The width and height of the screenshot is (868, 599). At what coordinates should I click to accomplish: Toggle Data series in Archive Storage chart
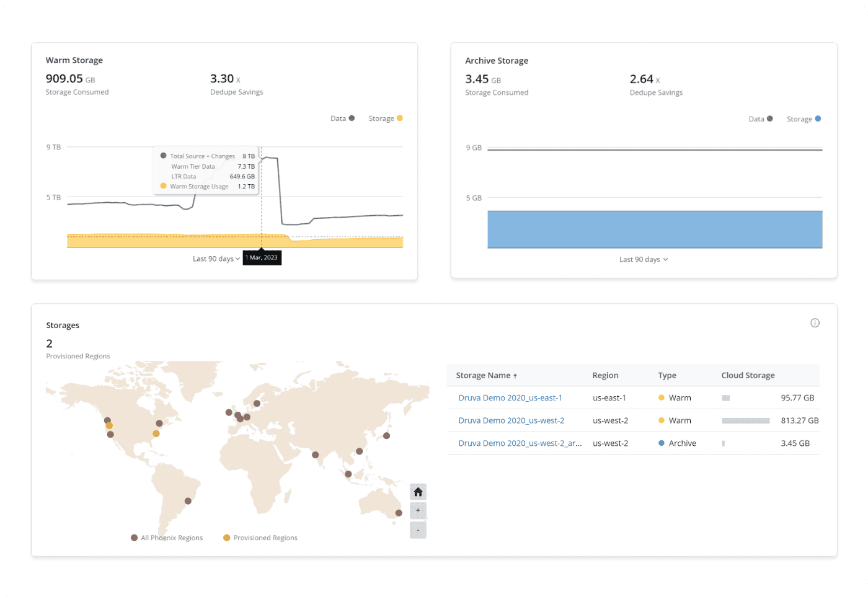coord(760,119)
